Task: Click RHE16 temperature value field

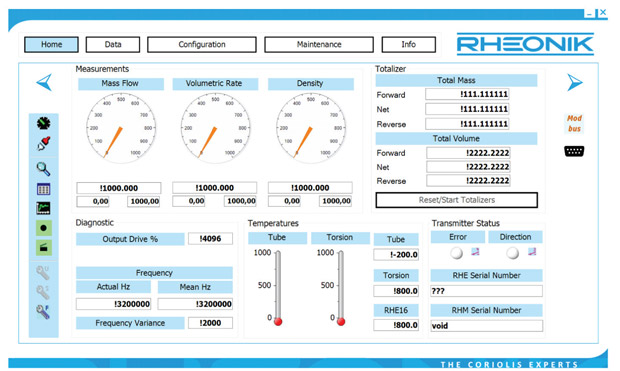Action: [x=396, y=325]
